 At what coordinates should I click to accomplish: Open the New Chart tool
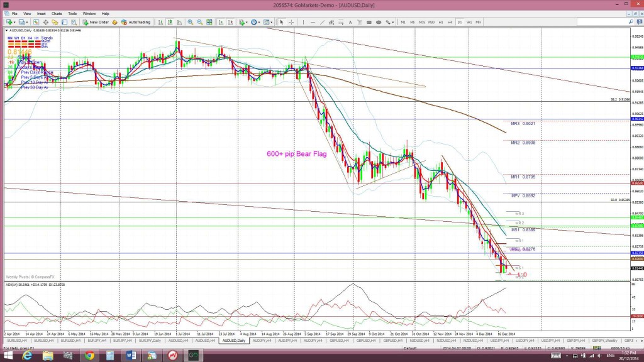pyautogui.click(x=9, y=22)
